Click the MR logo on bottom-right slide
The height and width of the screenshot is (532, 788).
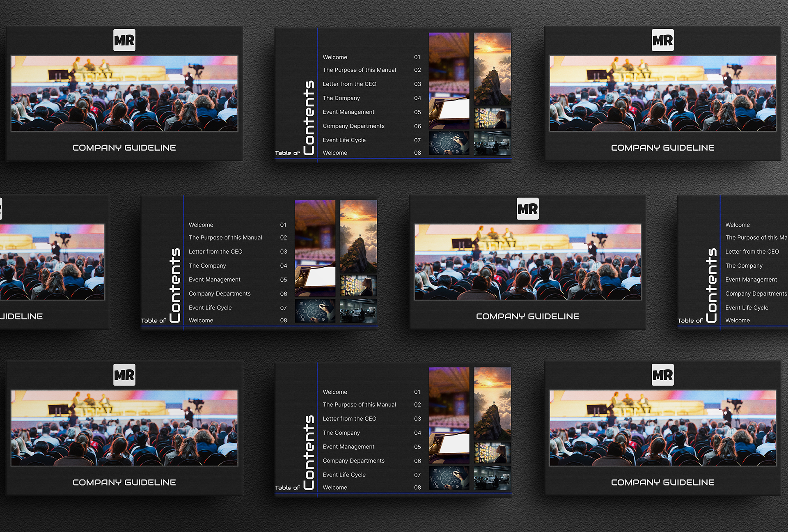pyautogui.click(x=662, y=375)
